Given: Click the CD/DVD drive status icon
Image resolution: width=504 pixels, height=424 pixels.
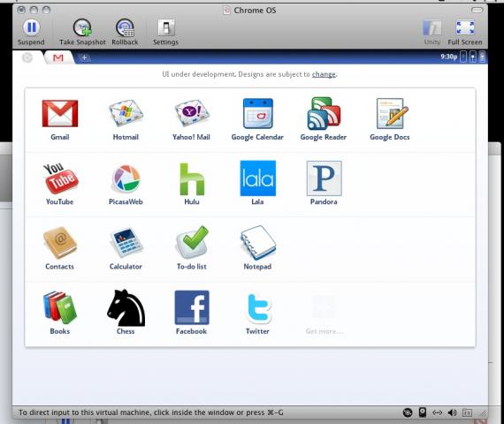Looking at the screenshot, I should tap(408, 413).
